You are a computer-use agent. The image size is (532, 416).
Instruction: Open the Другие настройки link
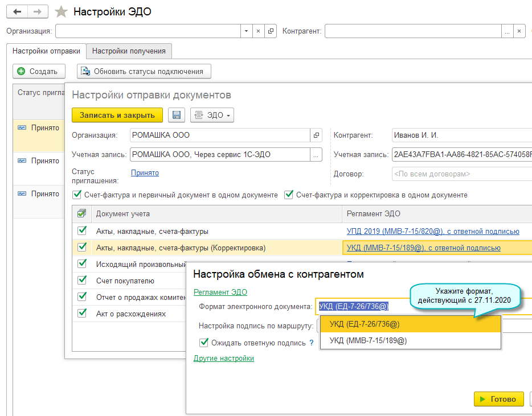point(224,358)
